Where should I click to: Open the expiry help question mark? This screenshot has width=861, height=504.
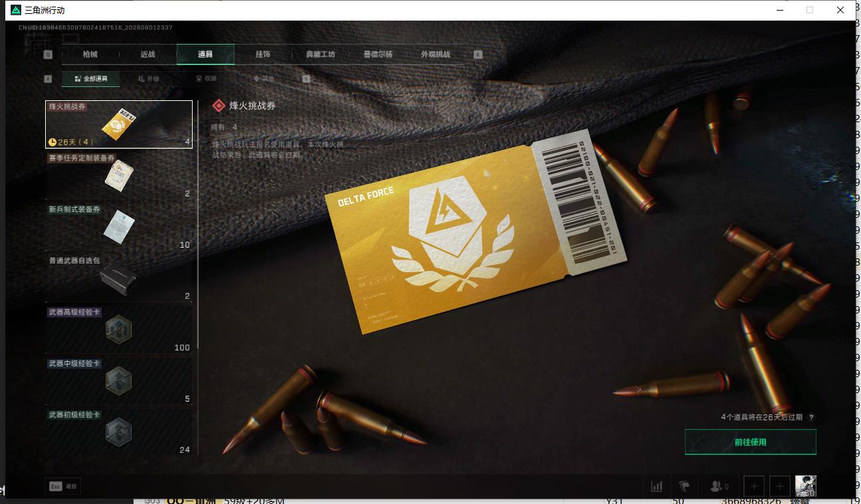pos(811,418)
